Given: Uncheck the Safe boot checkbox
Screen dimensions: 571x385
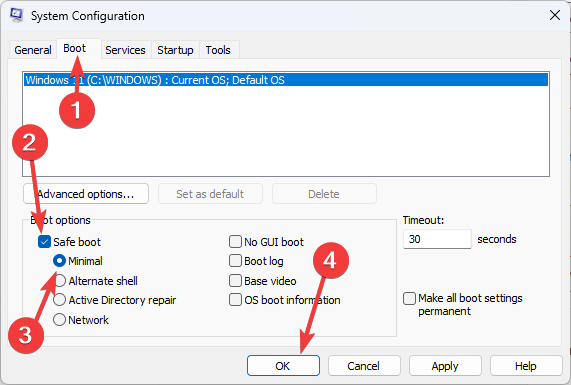Looking at the screenshot, I should click(x=44, y=242).
